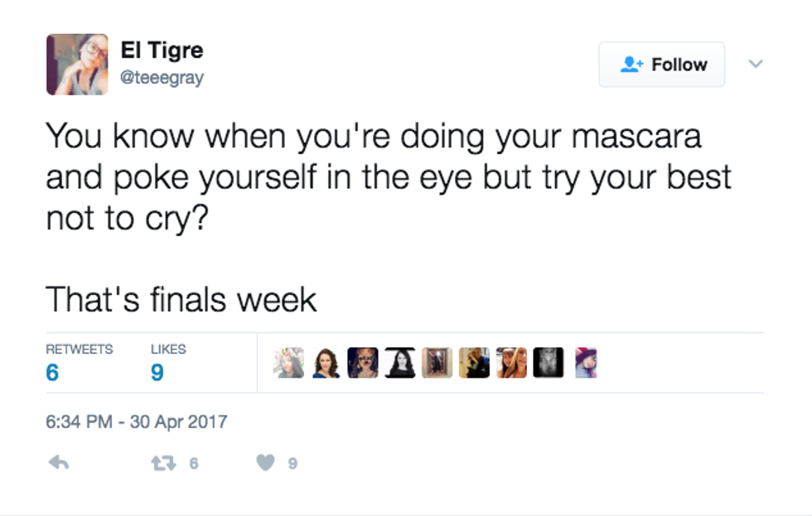Click the dark grayscale liker avatar
Viewport: 812px width, 516px height.
coord(548,363)
